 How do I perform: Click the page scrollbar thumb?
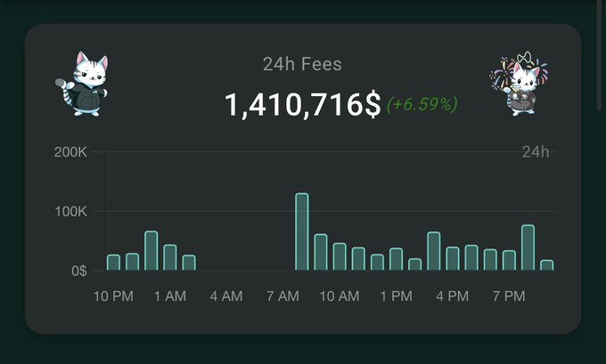[599, 56]
